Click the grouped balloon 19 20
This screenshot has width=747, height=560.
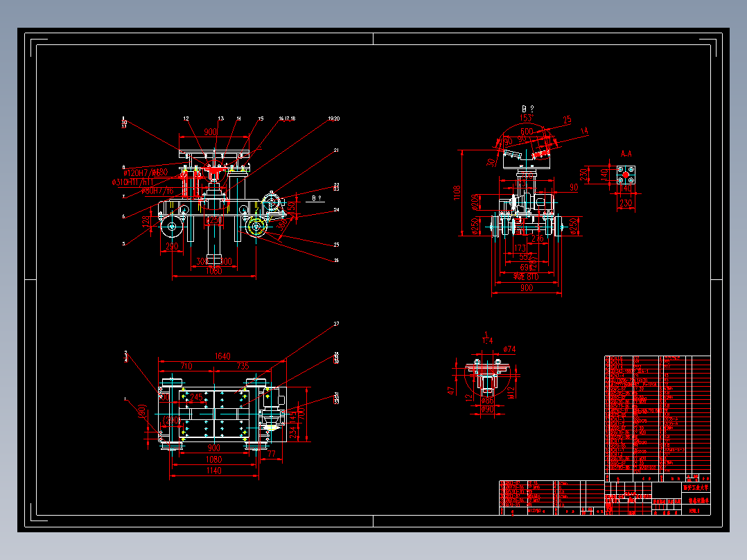click(334, 119)
